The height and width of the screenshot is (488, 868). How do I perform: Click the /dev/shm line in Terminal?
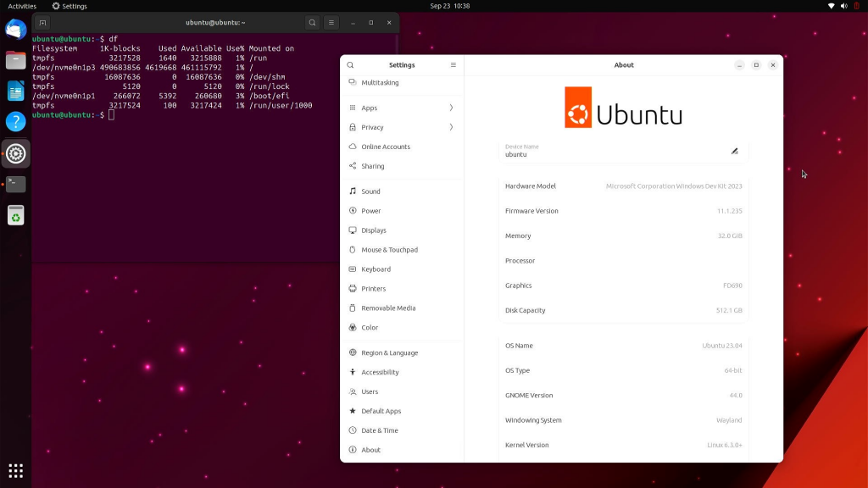point(159,77)
